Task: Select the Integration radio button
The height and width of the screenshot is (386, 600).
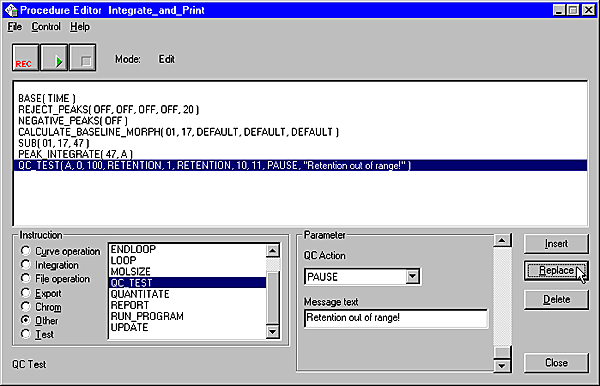Action: click(26, 264)
